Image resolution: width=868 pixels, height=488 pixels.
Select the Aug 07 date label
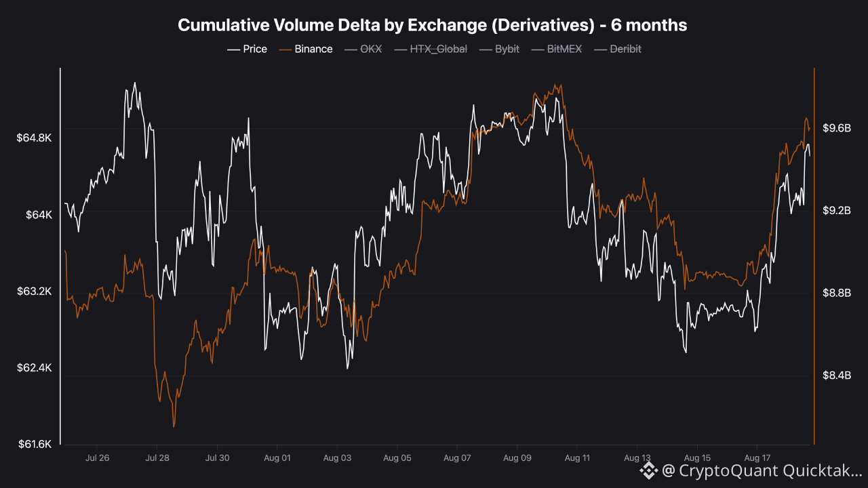(457, 457)
